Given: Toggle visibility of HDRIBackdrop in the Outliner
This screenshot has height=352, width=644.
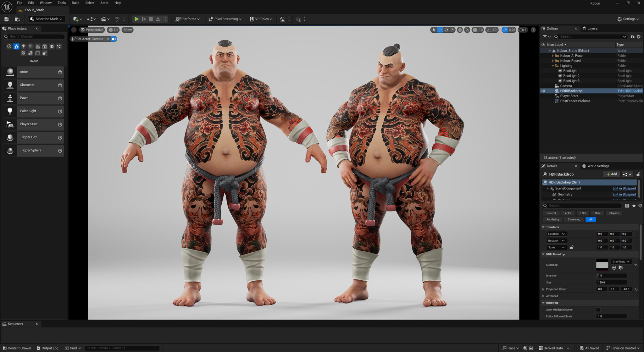Looking at the screenshot, I should [x=543, y=91].
